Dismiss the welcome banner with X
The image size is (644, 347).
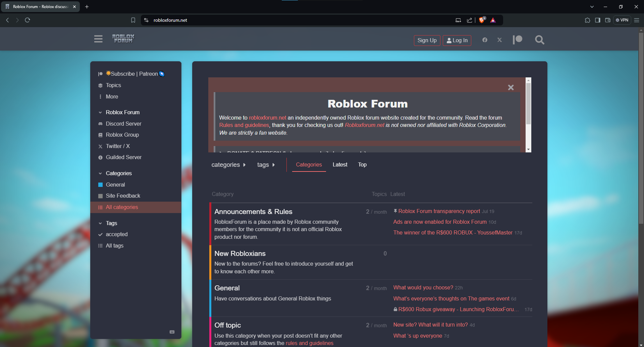click(511, 87)
